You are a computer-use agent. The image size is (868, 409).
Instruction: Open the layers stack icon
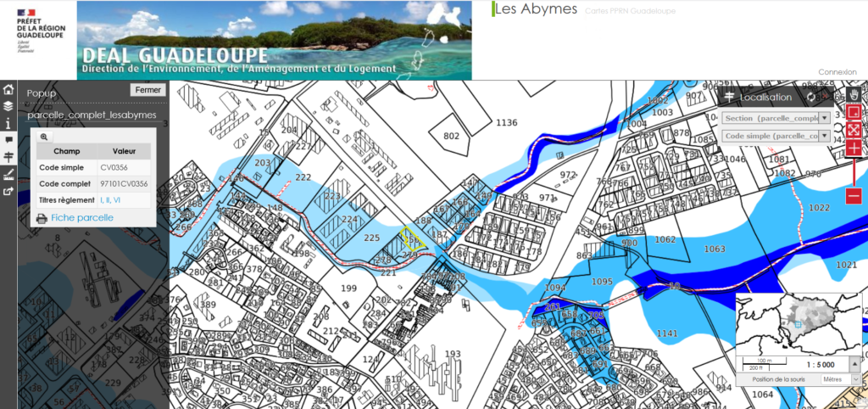(x=8, y=106)
